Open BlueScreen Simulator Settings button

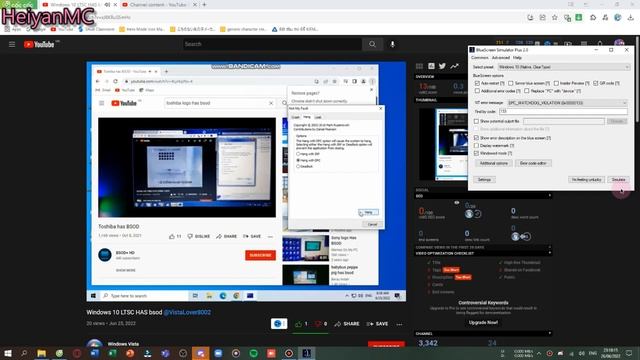[x=484, y=180]
